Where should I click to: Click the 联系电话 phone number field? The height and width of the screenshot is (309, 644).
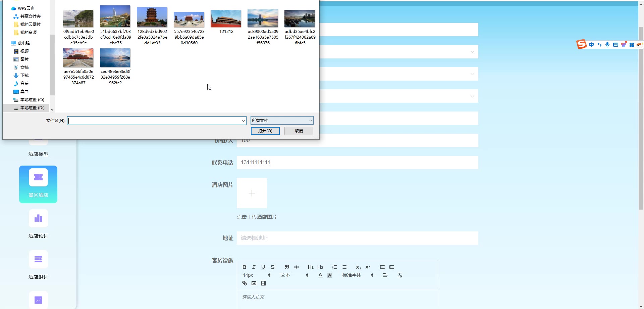coord(358,163)
